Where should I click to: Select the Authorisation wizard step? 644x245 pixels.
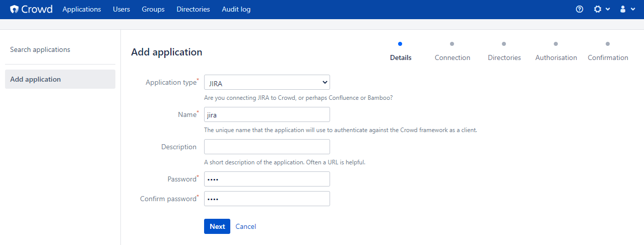(x=556, y=51)
